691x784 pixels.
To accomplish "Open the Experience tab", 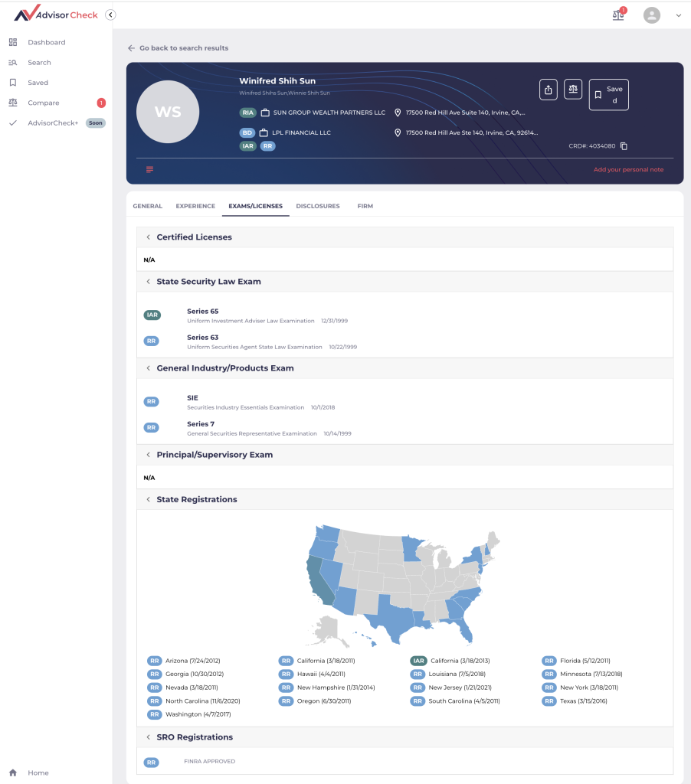I will click(x=195, y=205).
